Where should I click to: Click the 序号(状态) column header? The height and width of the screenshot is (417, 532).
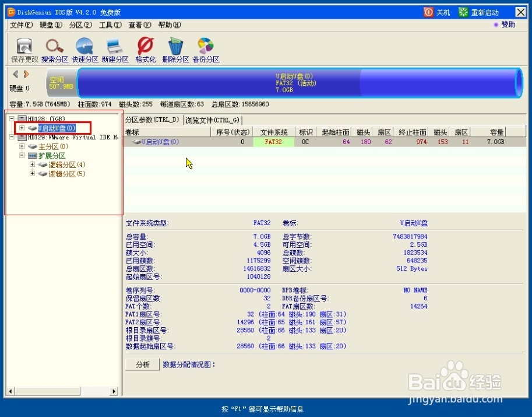point(232,132)
